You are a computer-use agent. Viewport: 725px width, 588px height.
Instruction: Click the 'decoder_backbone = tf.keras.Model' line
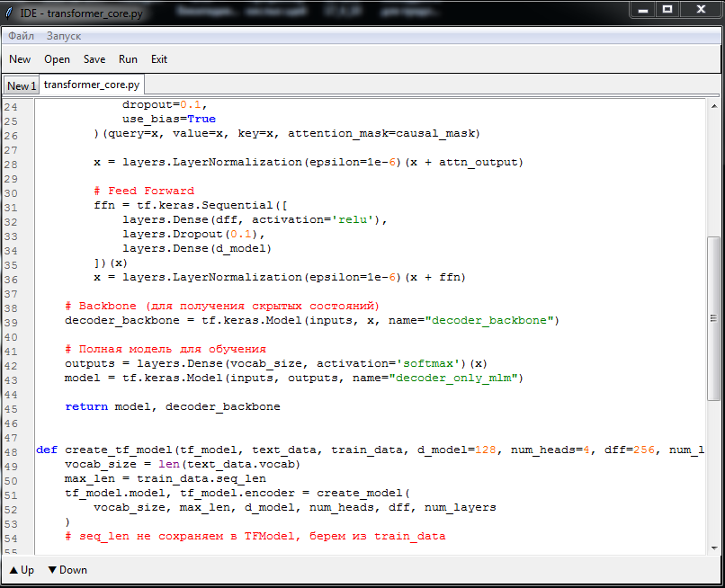tap(312, 320)
